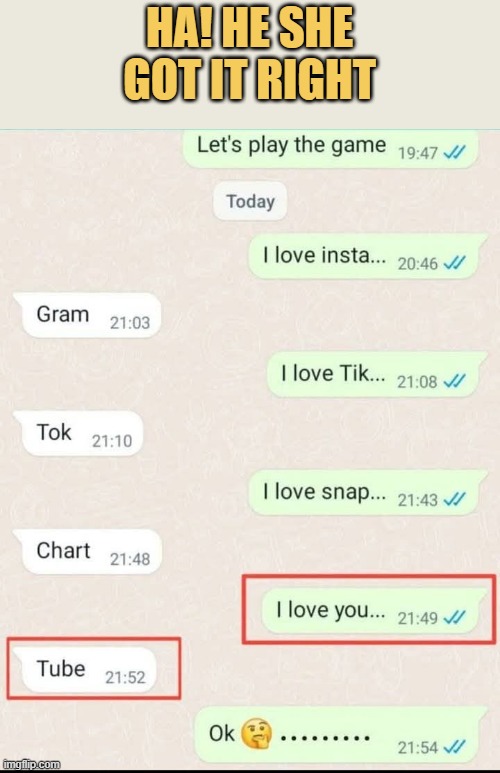Viewport: 500px width, 773px height.
Task: Select the 'Tok' reply bubble
Action: tap(79, 434)
